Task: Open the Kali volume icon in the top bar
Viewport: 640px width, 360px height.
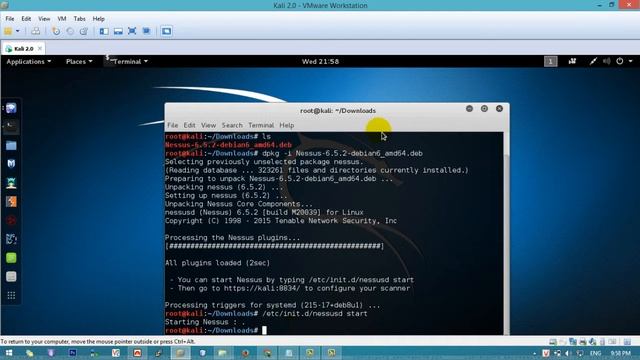Action: click(x=607, y=61)
